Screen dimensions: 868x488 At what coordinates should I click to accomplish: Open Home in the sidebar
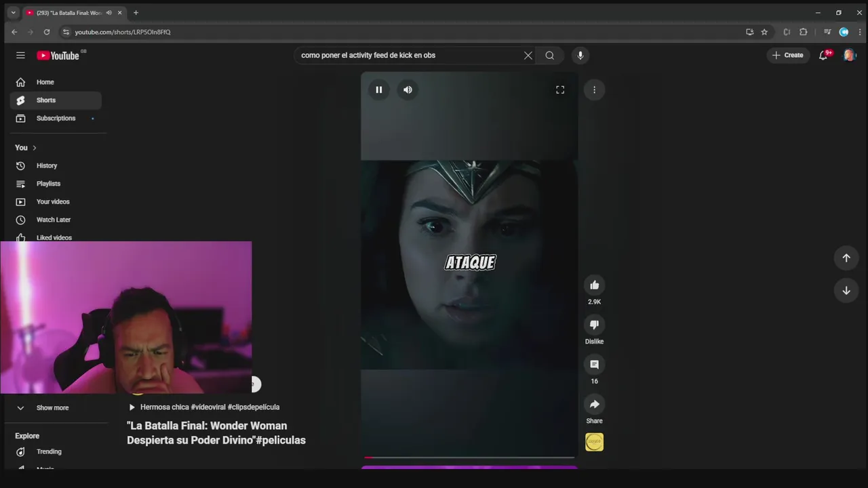[56, 82]
